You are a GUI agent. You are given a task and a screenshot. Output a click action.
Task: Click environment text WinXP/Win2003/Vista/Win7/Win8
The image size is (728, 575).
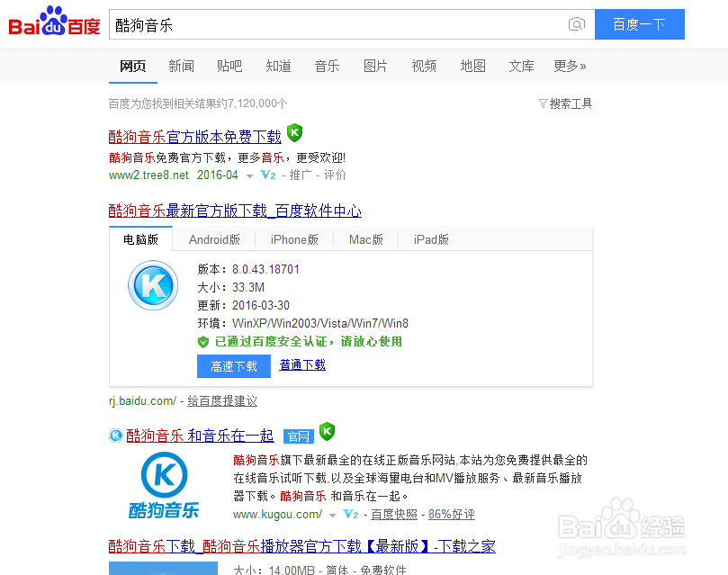[320, 323]
